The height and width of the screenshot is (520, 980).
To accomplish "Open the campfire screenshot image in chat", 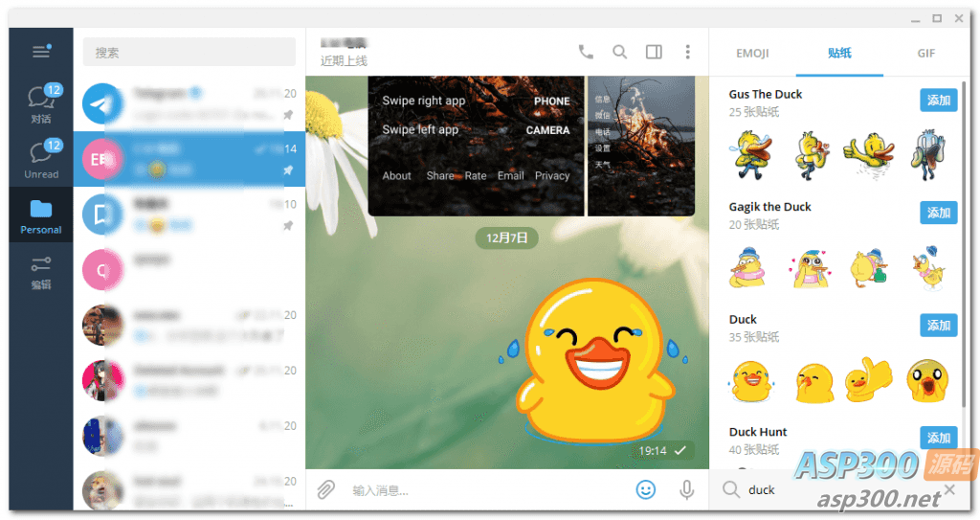I will point(641,146).
